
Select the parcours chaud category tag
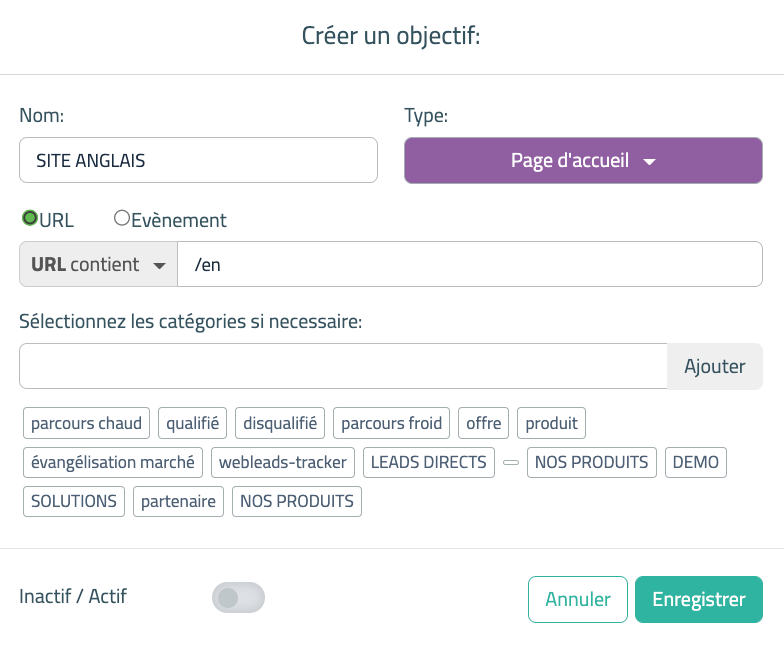click(x=87, y=423)
